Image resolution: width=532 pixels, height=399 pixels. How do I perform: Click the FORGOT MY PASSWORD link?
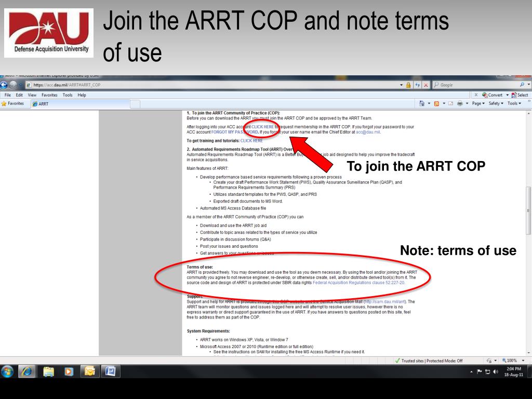(x=235, y=132)
